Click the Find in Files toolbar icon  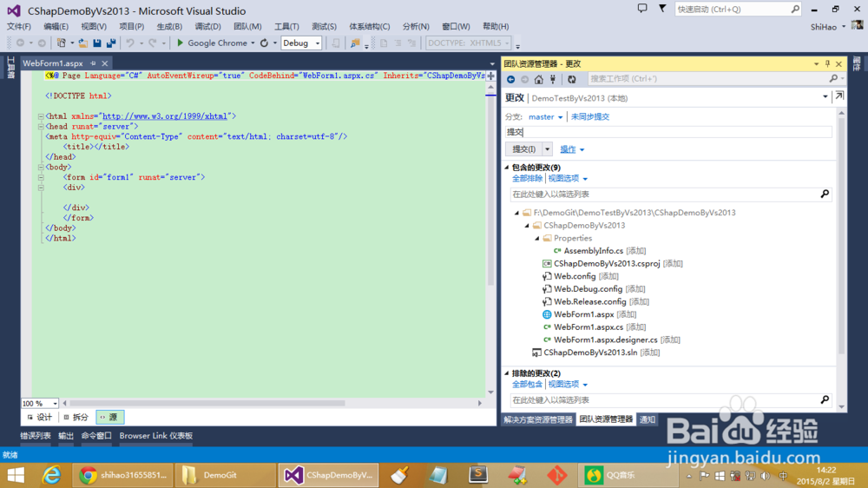(x=355, y=43)
